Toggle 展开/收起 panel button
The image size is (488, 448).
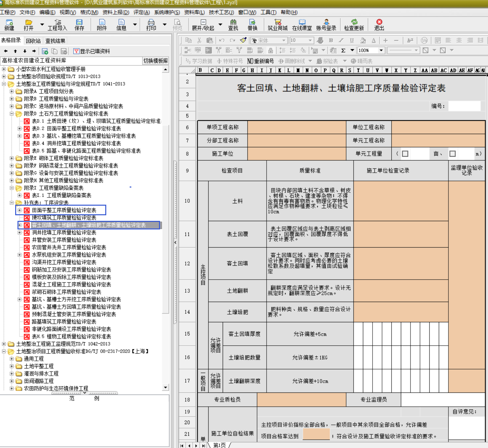203,25
